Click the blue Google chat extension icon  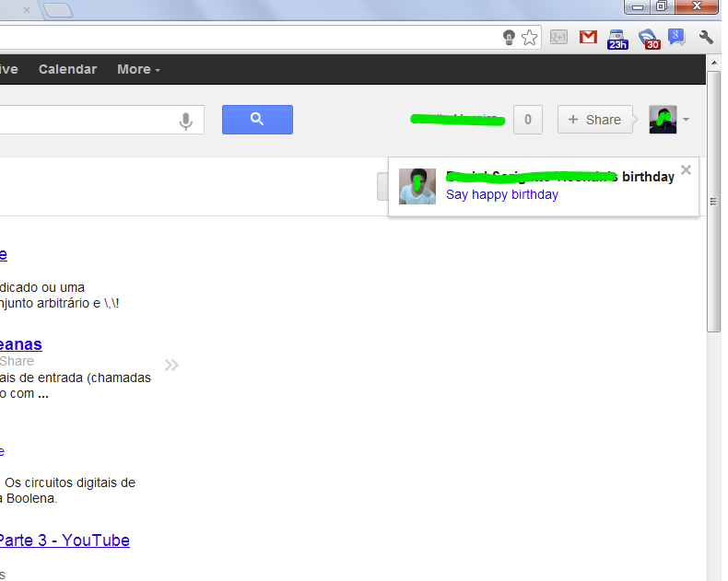[677, 38]
